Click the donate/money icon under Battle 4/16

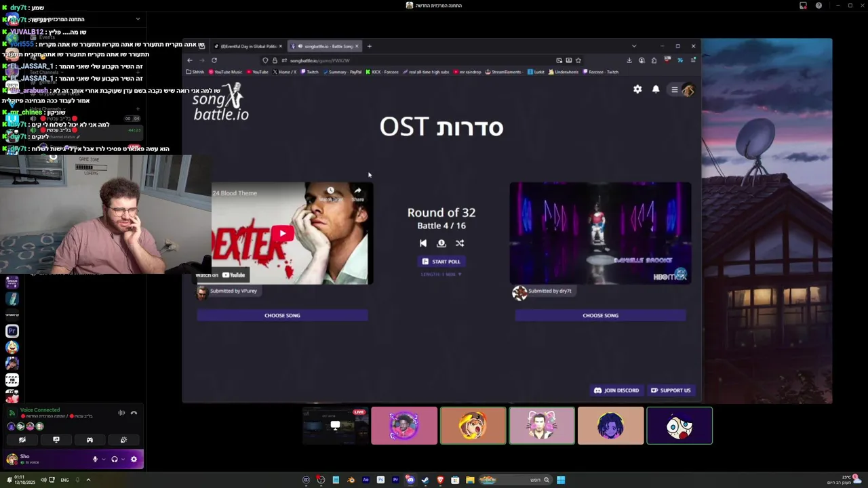coord(441,243)
